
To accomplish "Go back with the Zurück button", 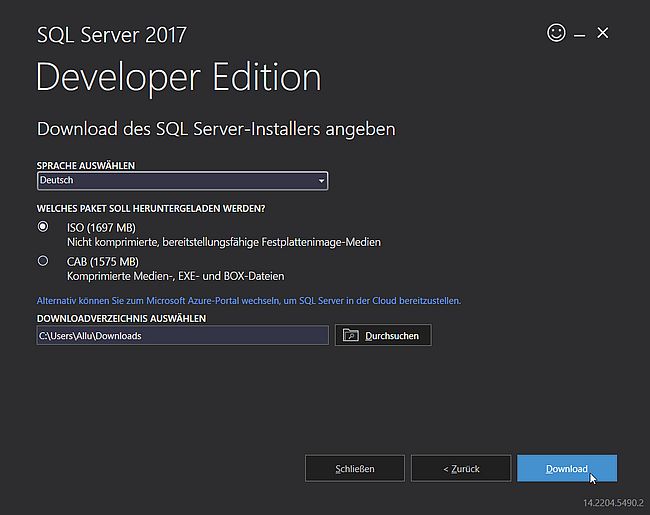I will [461, 469].
